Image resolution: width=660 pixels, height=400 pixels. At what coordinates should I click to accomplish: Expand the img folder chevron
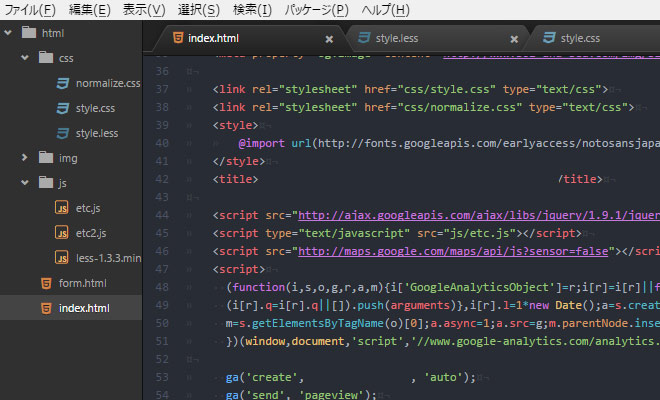tap(24, 157)
